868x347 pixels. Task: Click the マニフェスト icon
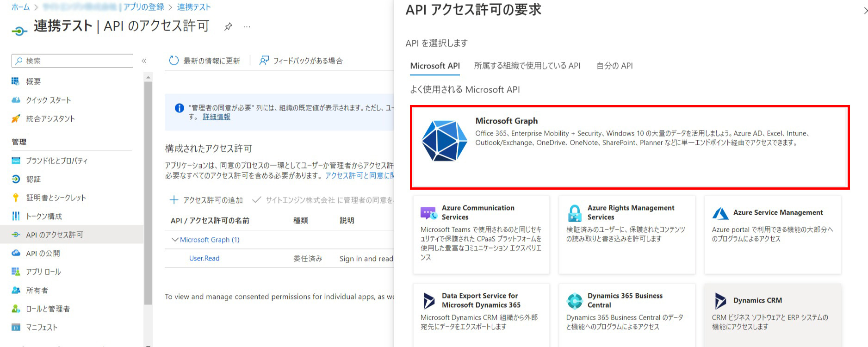pos(16,327)
